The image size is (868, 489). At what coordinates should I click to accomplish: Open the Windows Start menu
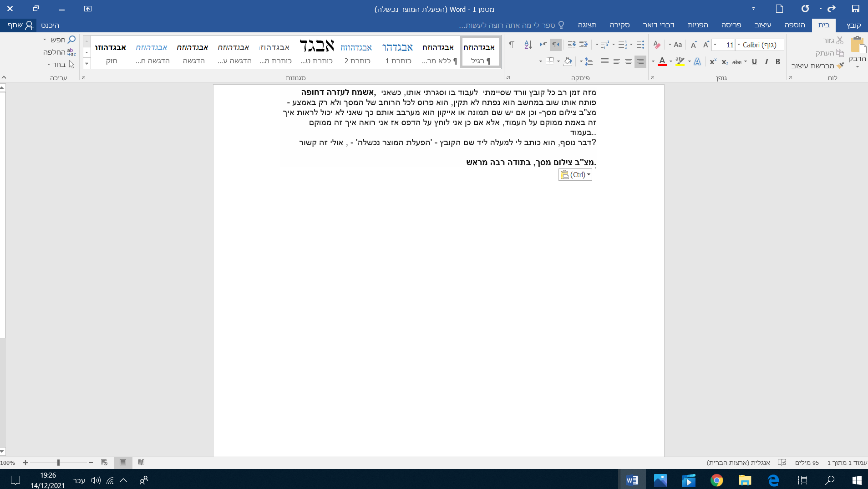[857, 480]
